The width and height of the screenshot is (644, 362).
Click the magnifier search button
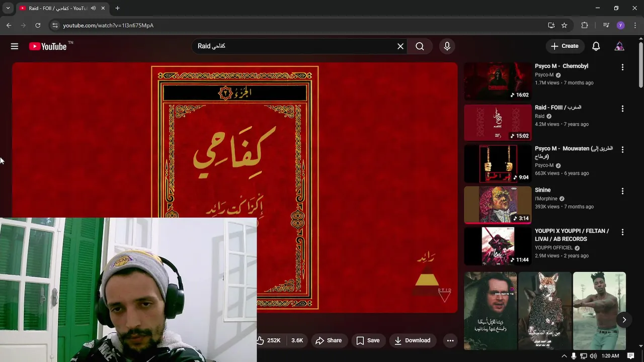click(x=420, y=46)
